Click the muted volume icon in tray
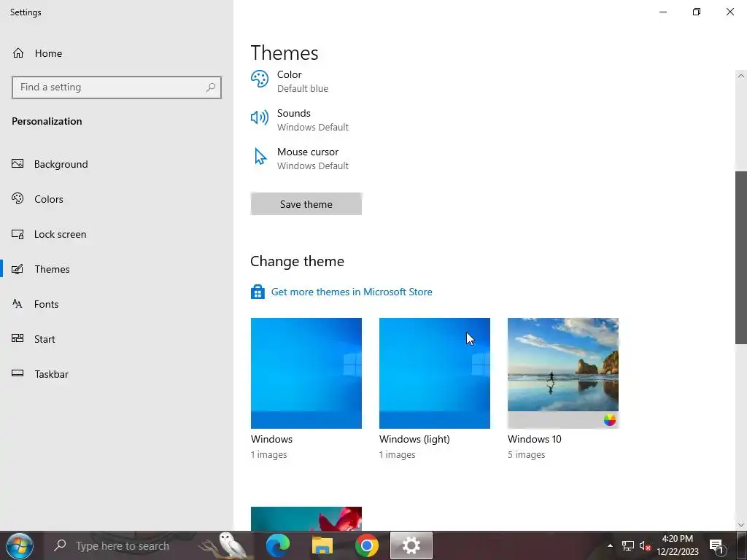The image size is (747, 560). coord(645,545)
